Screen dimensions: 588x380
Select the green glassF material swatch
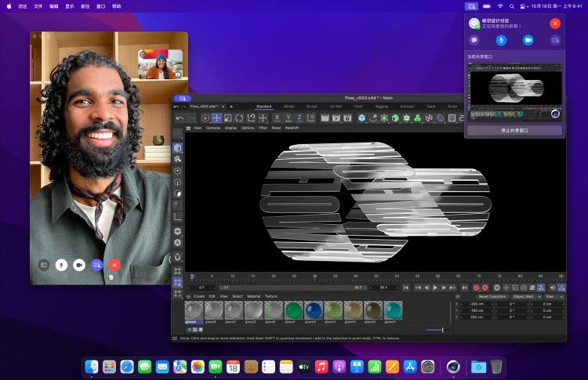click(x=292, y=310)
